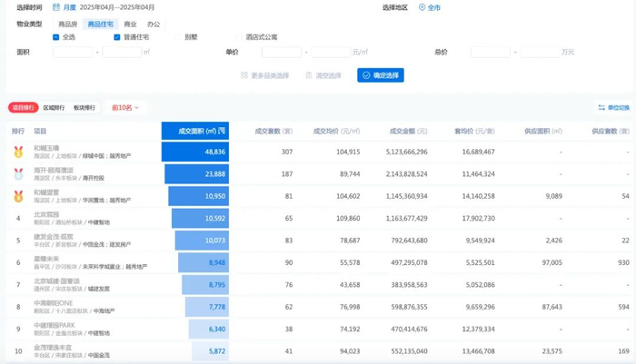Uncheck the 普通住宅 checkbox

point(116,37)
